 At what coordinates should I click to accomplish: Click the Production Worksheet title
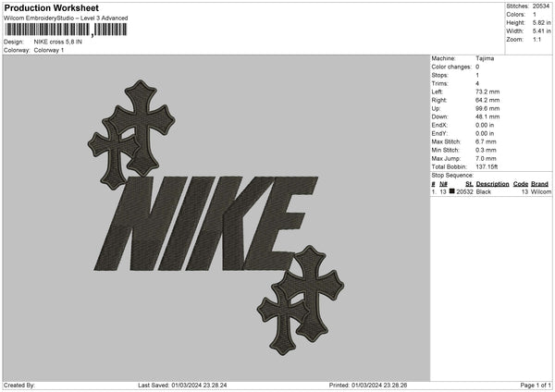click(x=51, y=7)
